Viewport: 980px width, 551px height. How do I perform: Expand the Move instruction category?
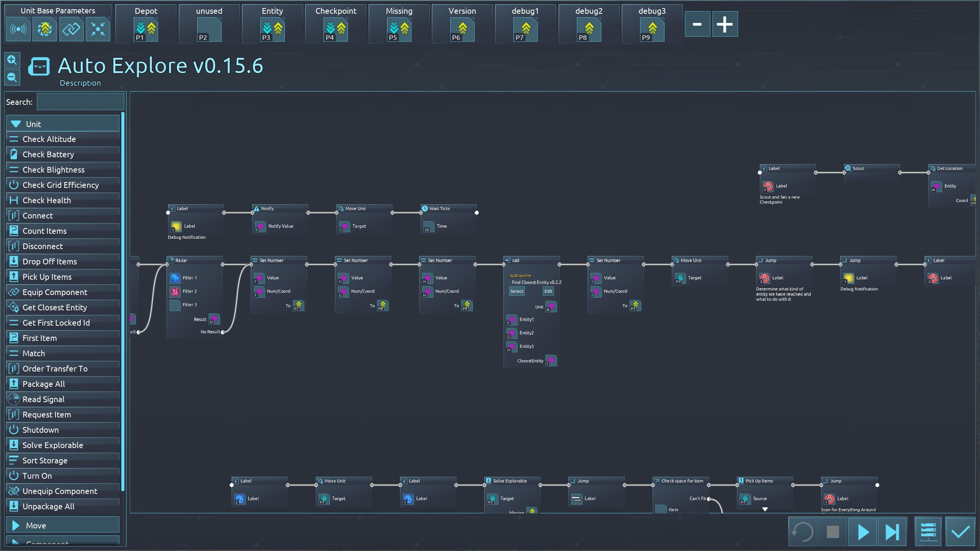pos(63,525)
